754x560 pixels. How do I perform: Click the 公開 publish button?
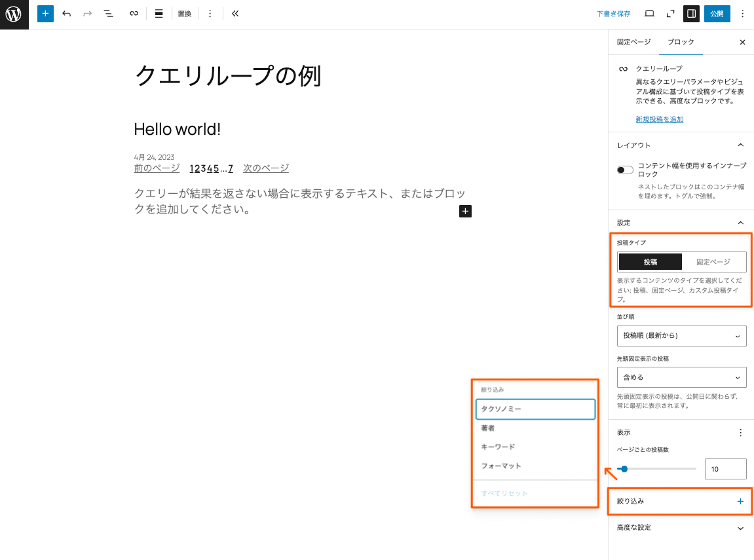[x=717, y=14]
